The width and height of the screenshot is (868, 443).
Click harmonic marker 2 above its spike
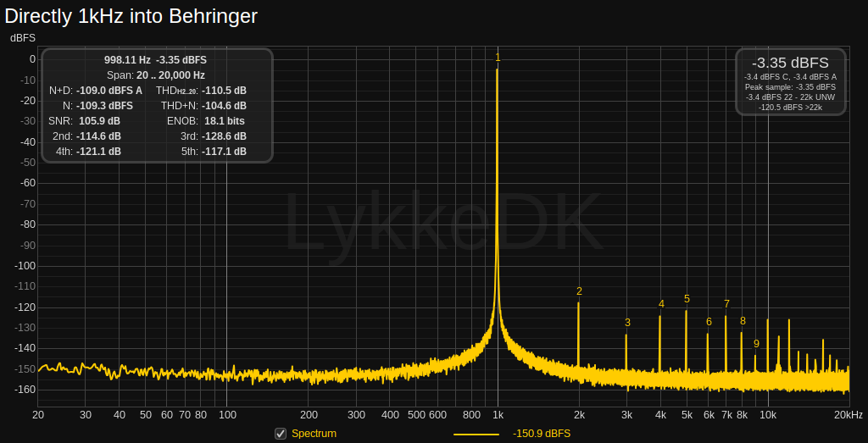click(579, 291)
